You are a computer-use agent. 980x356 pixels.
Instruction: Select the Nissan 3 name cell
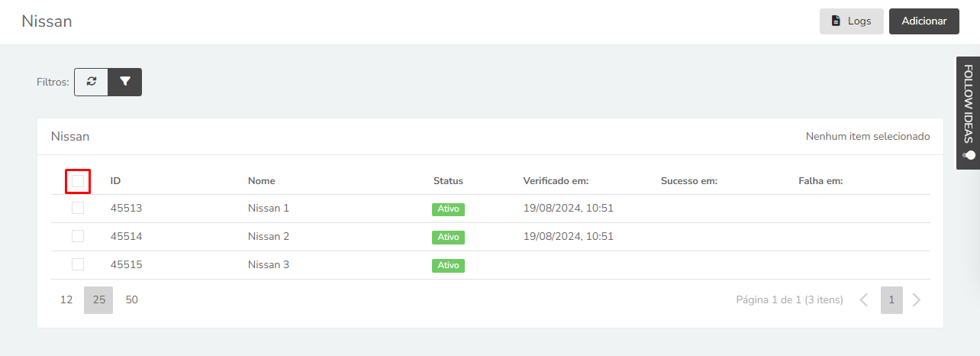pyautogui.click(x=269, y=264)
